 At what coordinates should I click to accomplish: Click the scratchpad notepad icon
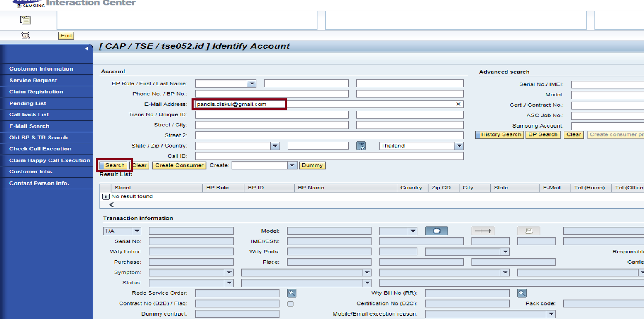26,20
